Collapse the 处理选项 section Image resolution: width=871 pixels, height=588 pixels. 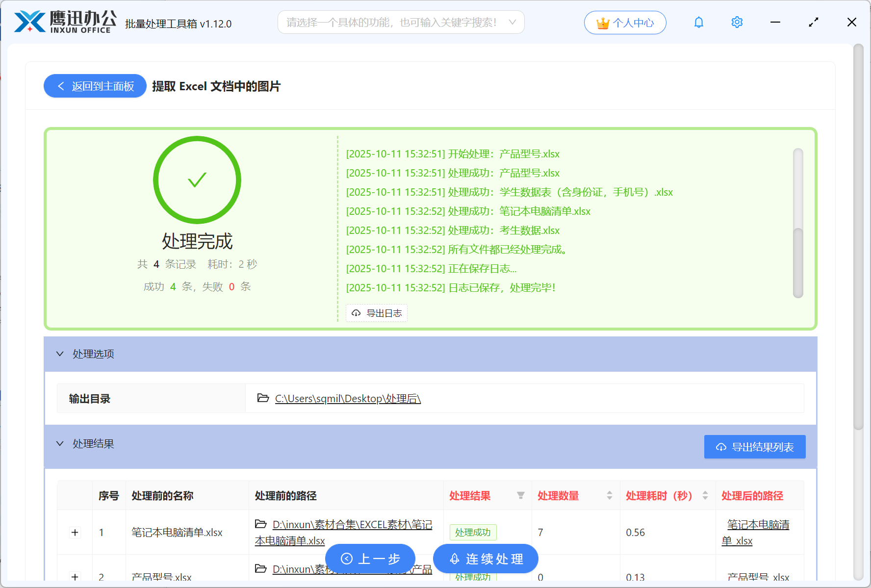[x=60, y=354]
